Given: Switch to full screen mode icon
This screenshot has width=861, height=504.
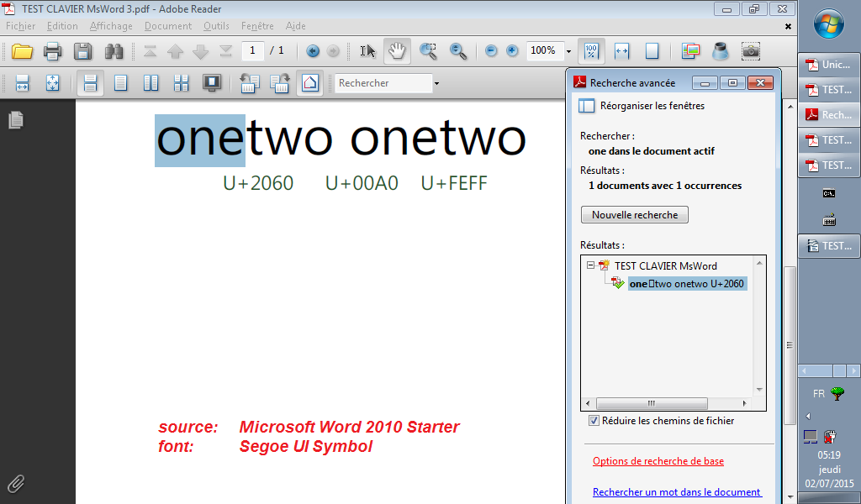Looking at the screenshot, I should pyautogui.click(x=212, y=83).
